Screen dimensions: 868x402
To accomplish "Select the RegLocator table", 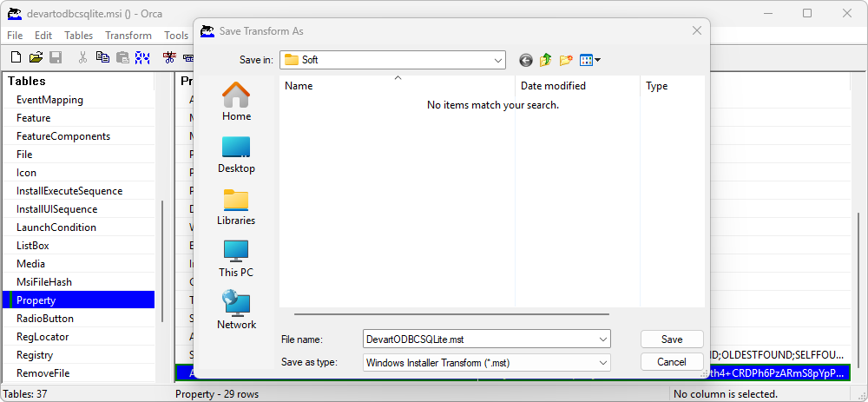I will [79, 337].
